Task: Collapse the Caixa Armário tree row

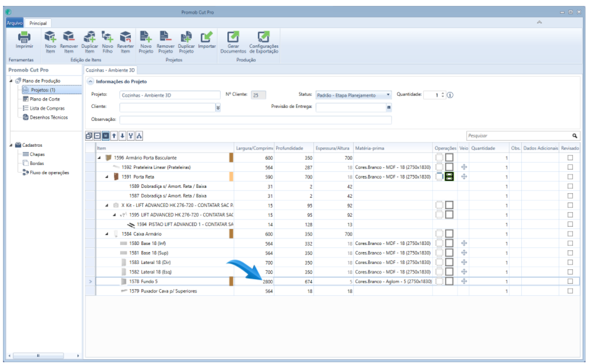Action: [107, 234]
